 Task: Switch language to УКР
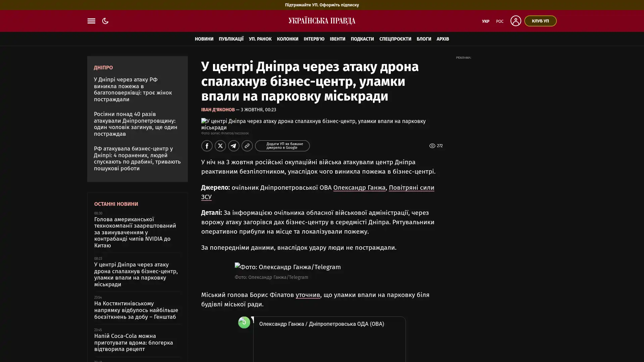(x=485, y=21)
